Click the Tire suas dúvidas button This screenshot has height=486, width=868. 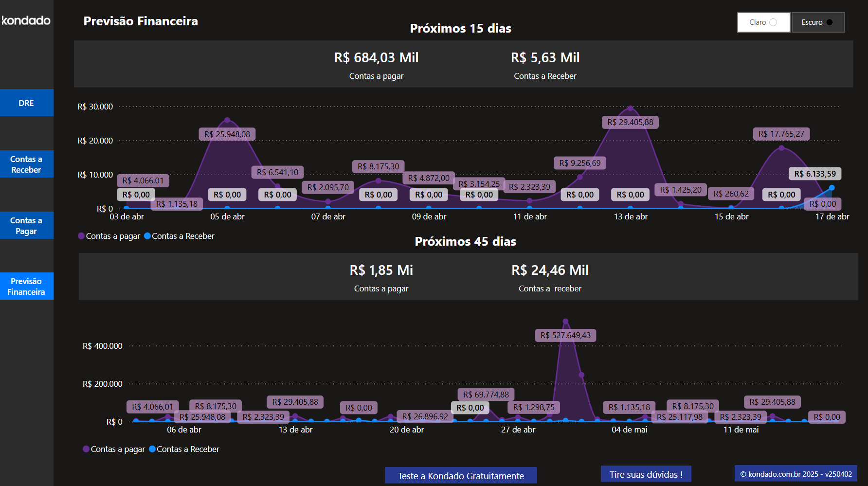646,473
